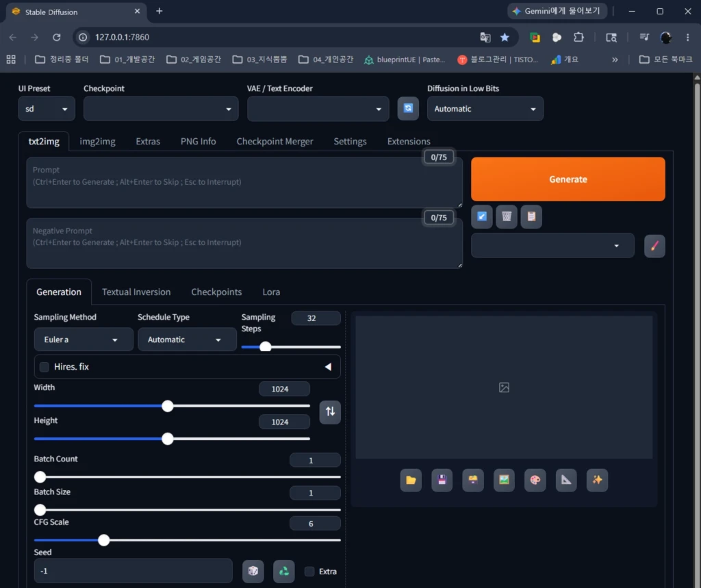Click the browser translate page icon
This screenshot has height=588, width=701.
[x=485, y=37]
